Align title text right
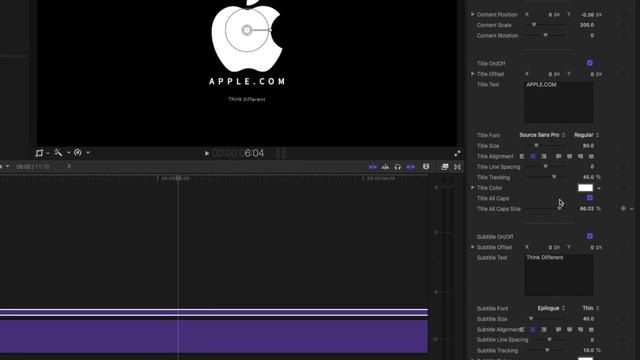The height and width of the screenshot is (360, 640). click(x=544, y=156)
